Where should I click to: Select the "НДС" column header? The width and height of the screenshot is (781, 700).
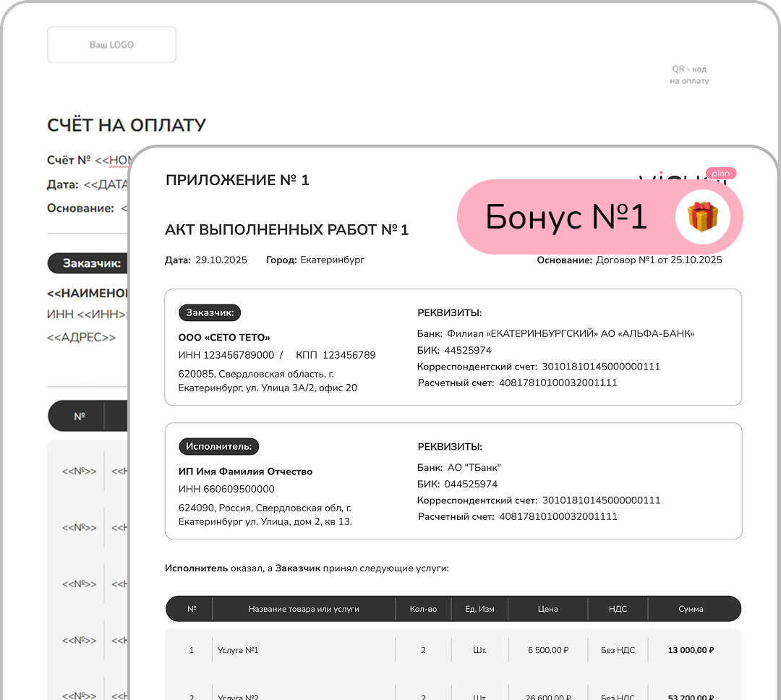click(x=618, y=609)
